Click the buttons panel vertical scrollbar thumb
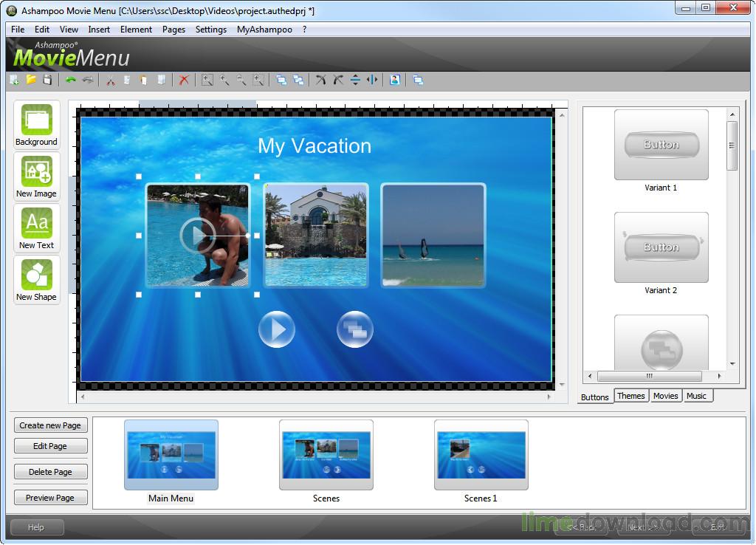The width and height of the screenshot is (756, 545). 732,145
